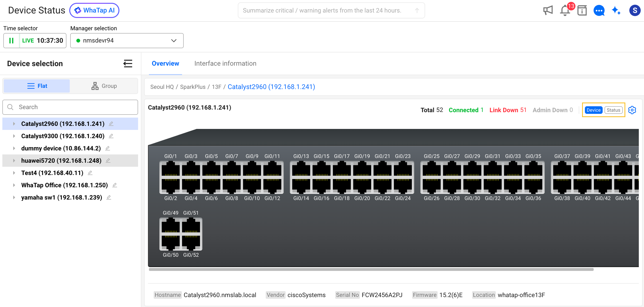Select Catalyst9300 (192.168.1.240) in device list
This screenshot has width=644, height=307.
[x=62, y=136]
